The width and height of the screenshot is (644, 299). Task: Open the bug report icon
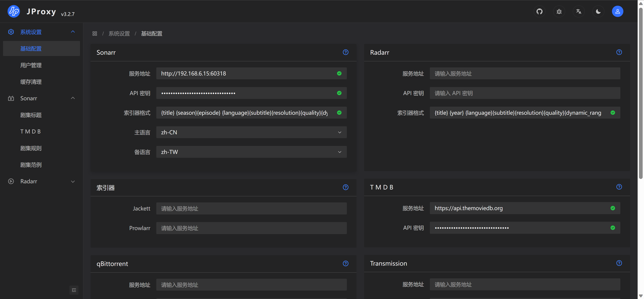[x=559, y=11]
